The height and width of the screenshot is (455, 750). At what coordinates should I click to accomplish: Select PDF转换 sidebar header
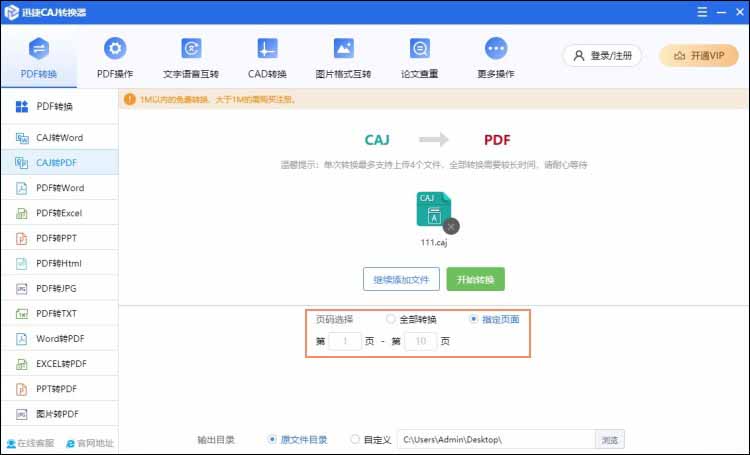coord(60,106)
